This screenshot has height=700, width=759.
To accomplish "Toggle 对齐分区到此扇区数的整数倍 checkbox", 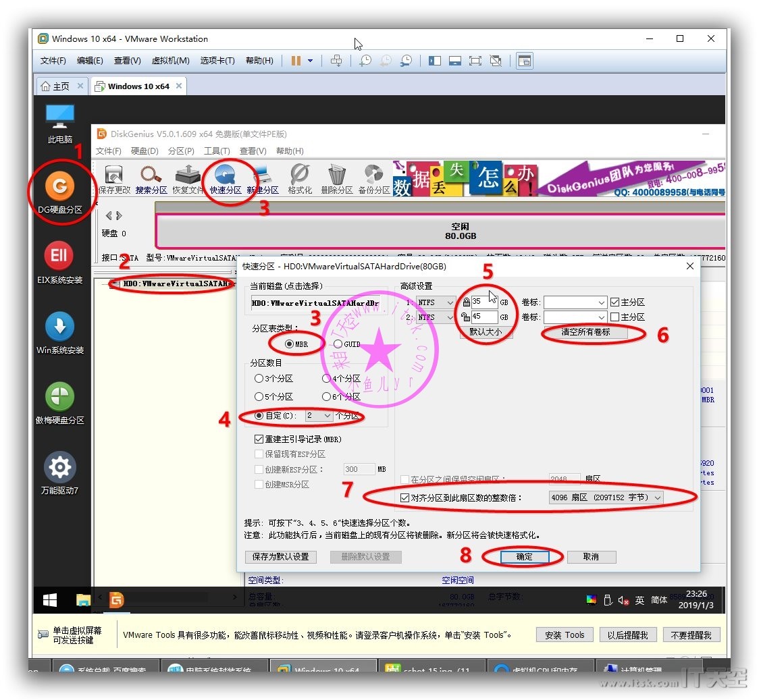I will (x=405, y=497).
